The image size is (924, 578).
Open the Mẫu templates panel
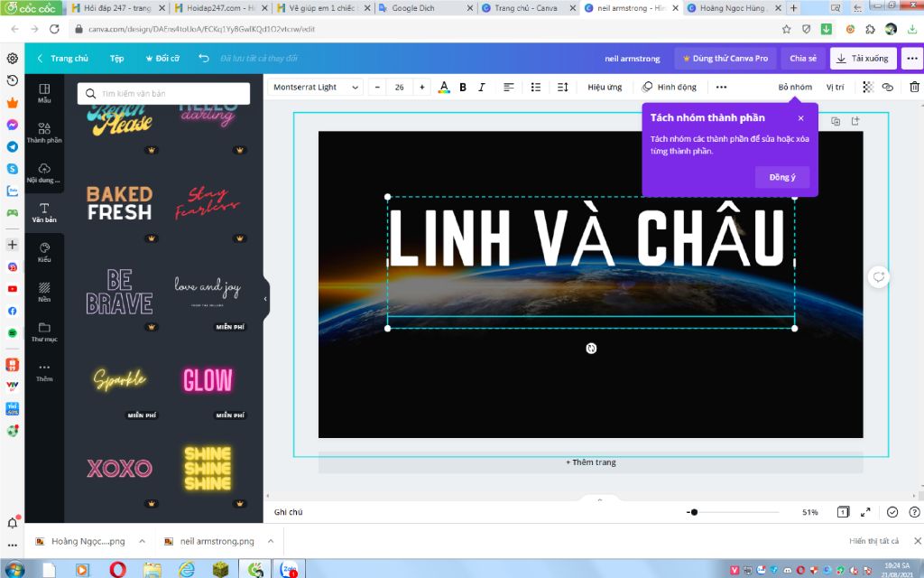point(44,93)
